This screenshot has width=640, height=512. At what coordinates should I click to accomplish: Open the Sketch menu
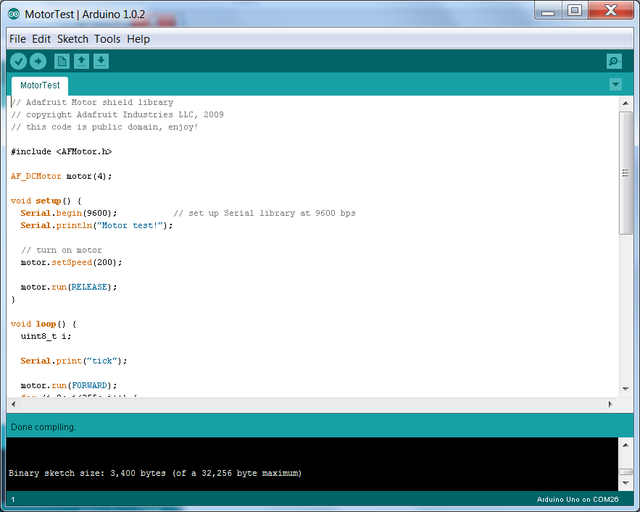[x=72, y=39]
